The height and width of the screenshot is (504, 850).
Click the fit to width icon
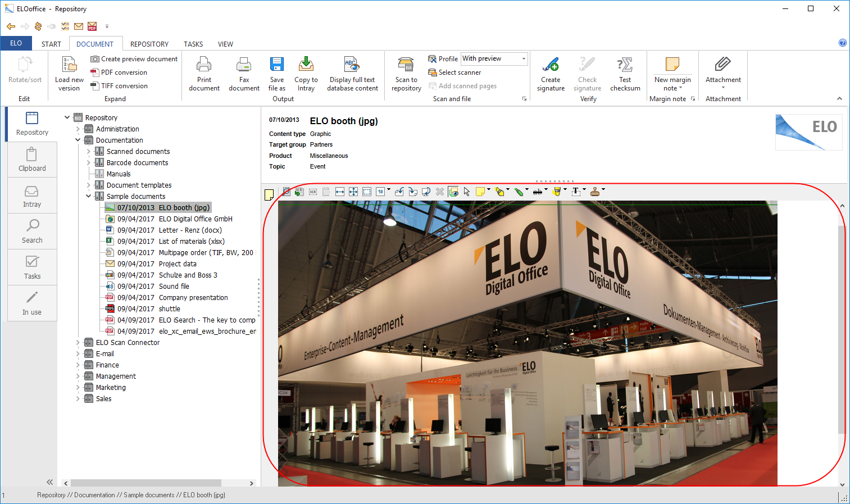tap(340, 192)
